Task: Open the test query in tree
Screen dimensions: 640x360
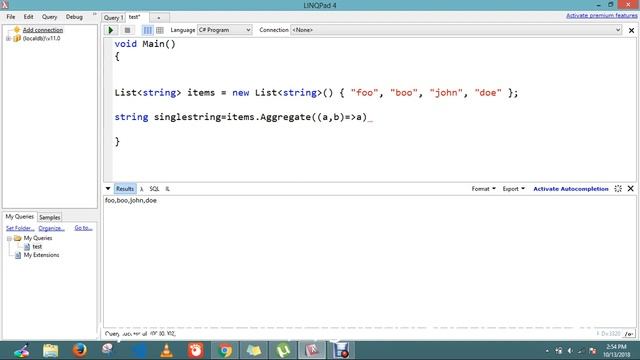Action: tap(37, 247)
